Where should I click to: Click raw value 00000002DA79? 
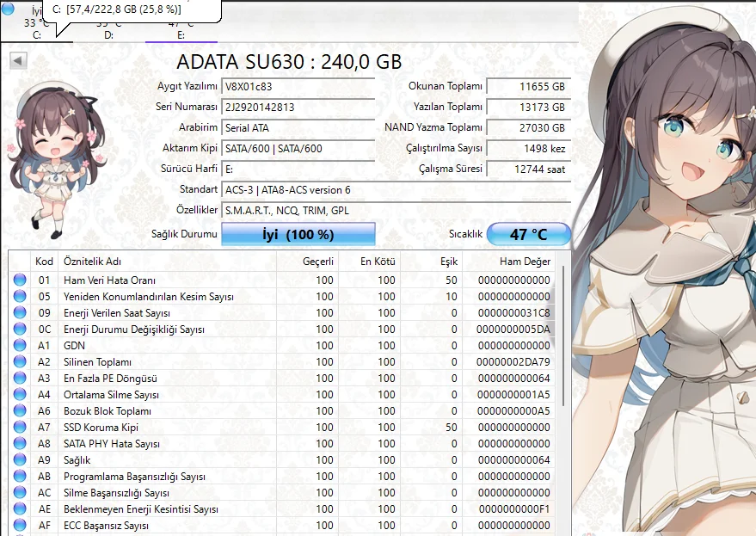513,362
